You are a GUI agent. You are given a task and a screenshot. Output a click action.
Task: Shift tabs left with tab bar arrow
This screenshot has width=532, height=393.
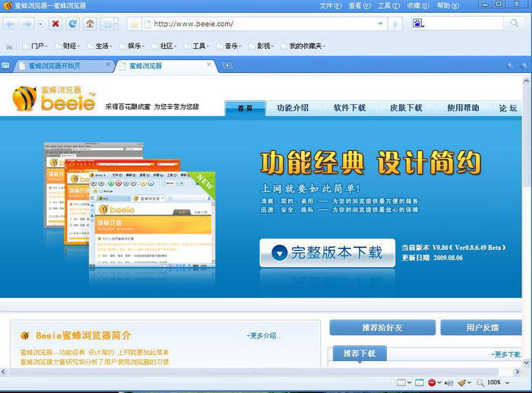[x=510, y=65]
